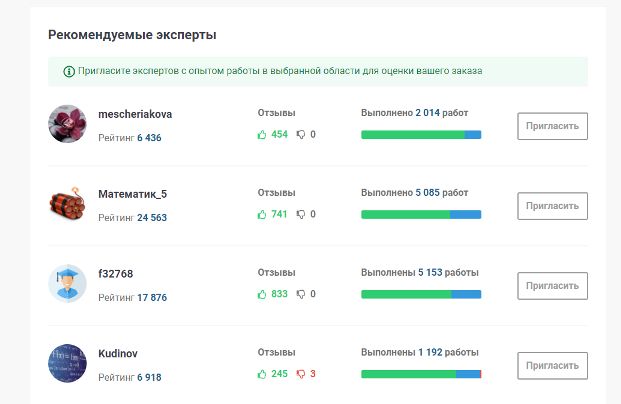621x404 pixels.
Task: Click thumbs-up icon for Математик_5
Action: [x=263, y=214]
